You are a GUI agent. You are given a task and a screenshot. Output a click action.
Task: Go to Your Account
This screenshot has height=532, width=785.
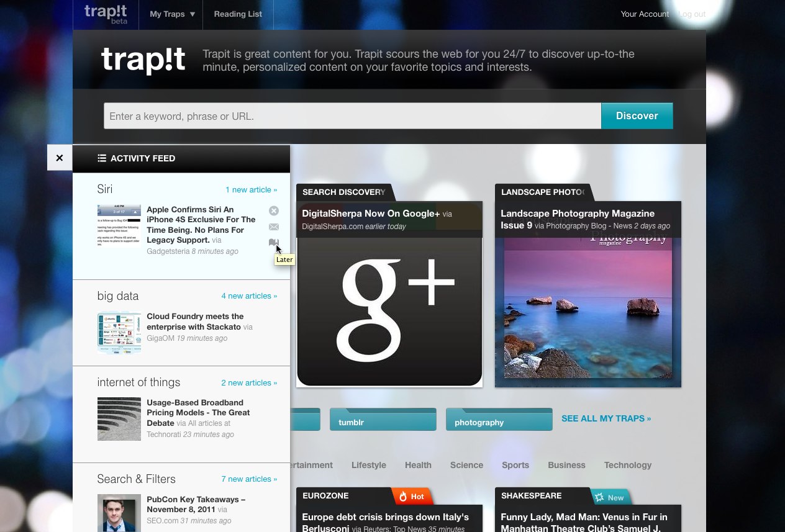point(645,14)
